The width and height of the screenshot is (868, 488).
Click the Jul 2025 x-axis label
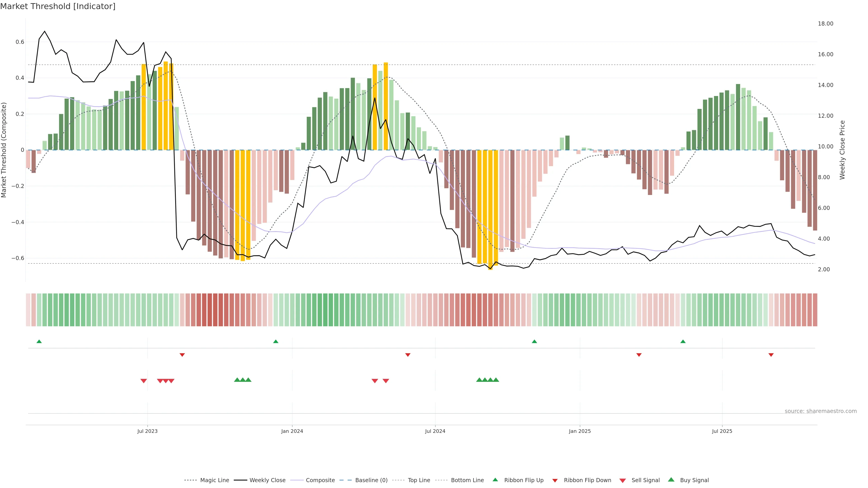pos(722,431)
